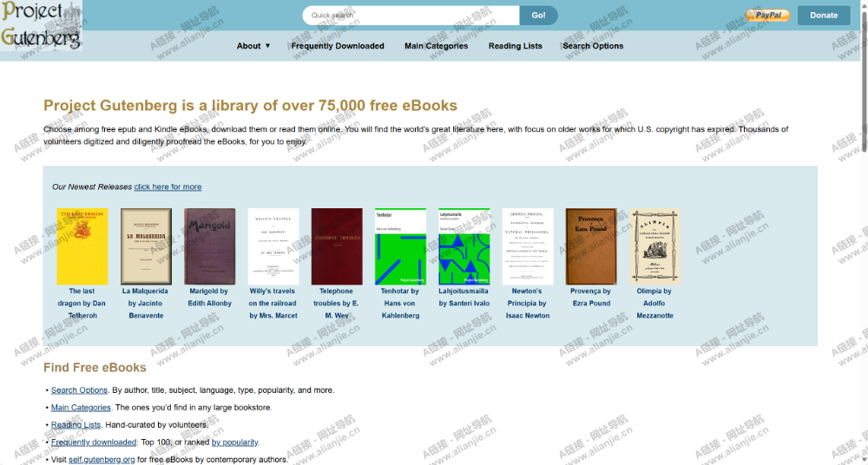This screenshot has height=465, width=868.
Task: Click 'Marigold by Edith Allonby' title link
Action: pyautogui.click(x=209, y=298)
